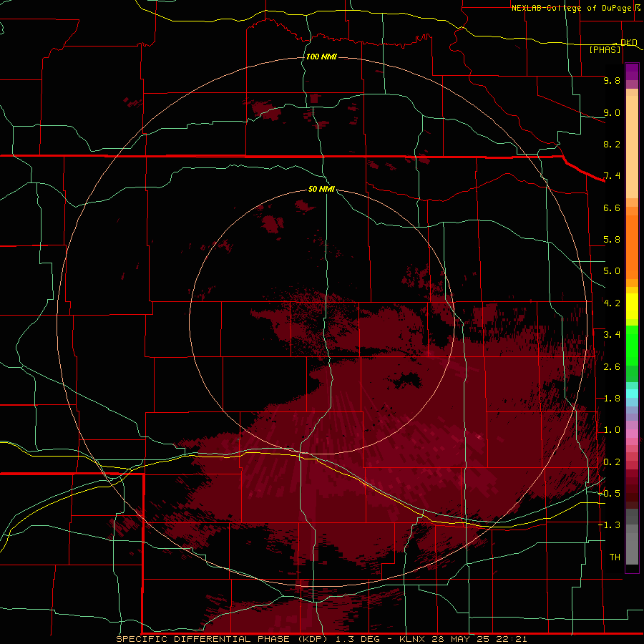Click the 9.8 scale value
Viewport: 644px width, 644px height.
(x=612, y=80)
